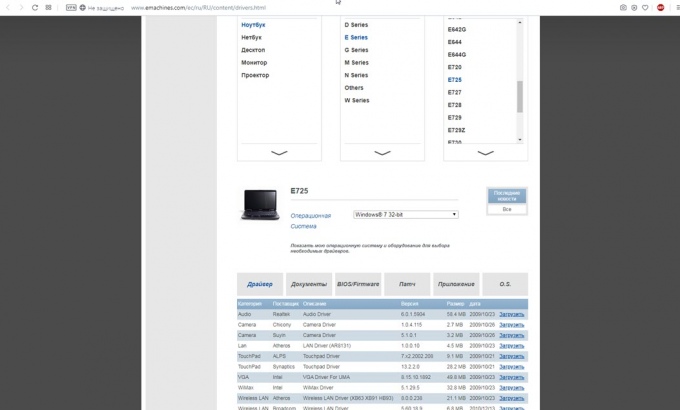Download the Atheros LAN Driver (AR8131)
The width and height of the screenshot is (680, 410).
tap(512, 346)
